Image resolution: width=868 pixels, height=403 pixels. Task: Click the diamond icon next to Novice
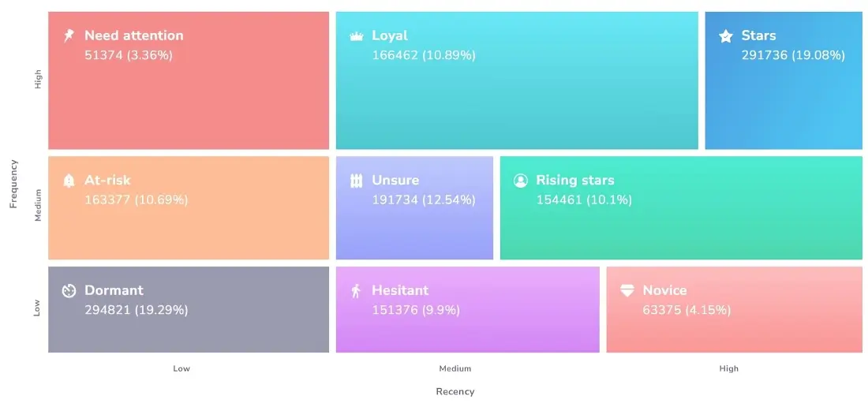(627, 291)
